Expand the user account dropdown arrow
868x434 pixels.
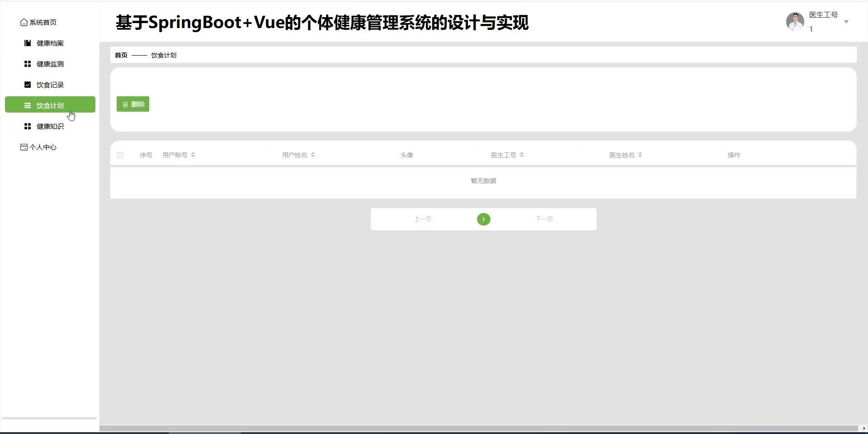coord(846,22)
